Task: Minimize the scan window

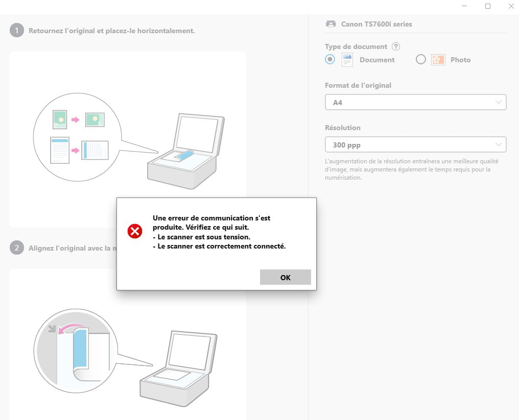Action: (x=464, y=6)
